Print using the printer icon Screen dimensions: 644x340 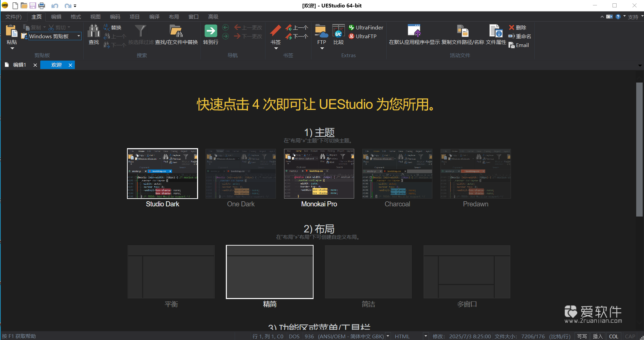(42, 5)
